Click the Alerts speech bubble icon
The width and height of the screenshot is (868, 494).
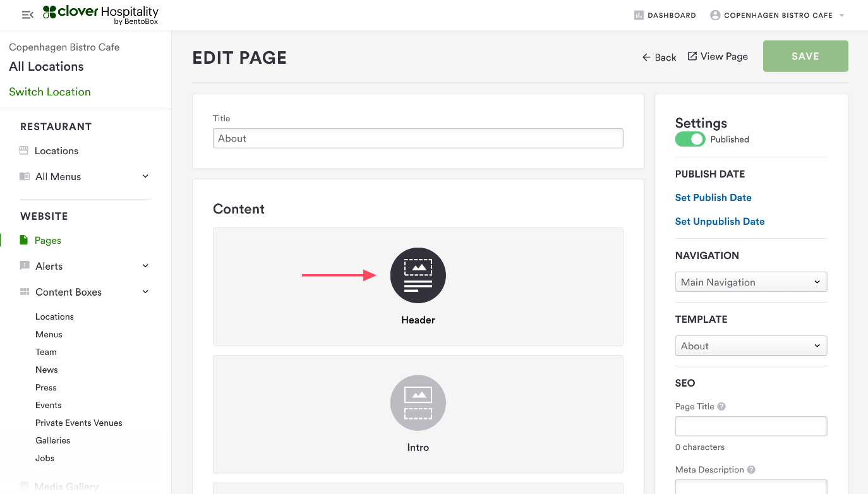(25, 266)
